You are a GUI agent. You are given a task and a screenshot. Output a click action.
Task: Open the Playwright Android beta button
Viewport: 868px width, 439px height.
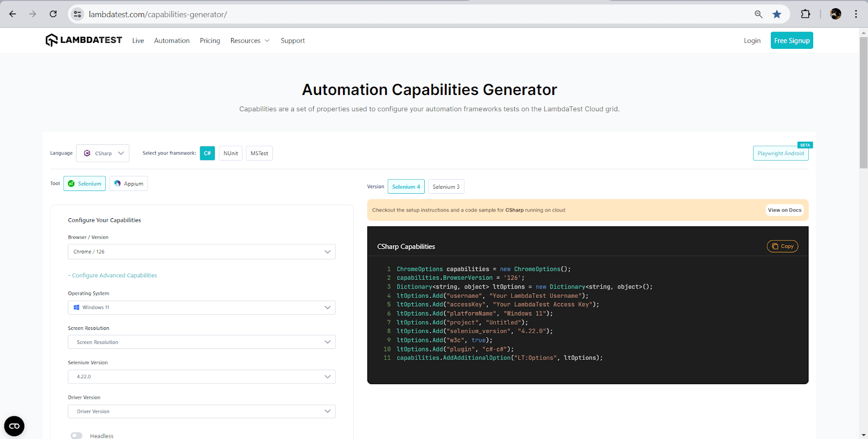point(781,153)
